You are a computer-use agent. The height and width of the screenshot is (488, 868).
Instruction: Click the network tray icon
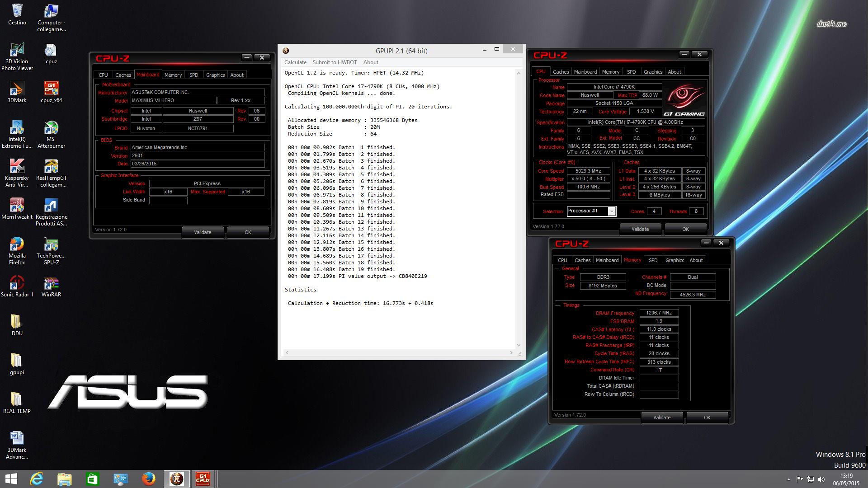coord(811,479)
